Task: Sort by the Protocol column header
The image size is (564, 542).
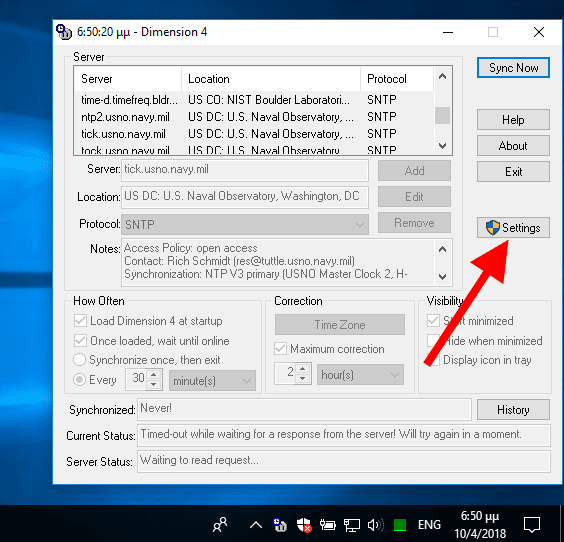Action: tap(397, 79)
